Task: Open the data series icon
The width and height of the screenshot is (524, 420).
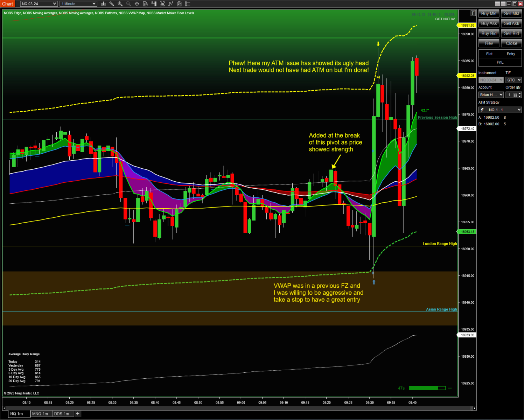Action: tap(162, 4)
